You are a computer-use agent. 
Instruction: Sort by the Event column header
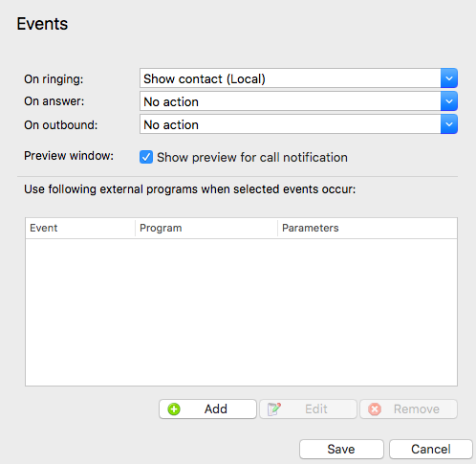(x=80, y=228)
